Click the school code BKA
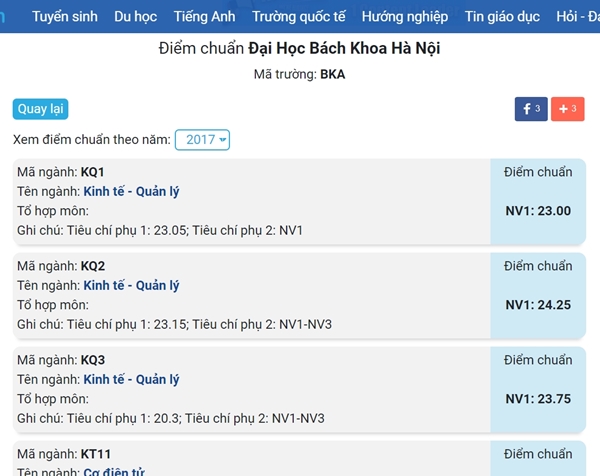Image resolution: width=600 pixels, height=476 pixels. click(333, 75)
